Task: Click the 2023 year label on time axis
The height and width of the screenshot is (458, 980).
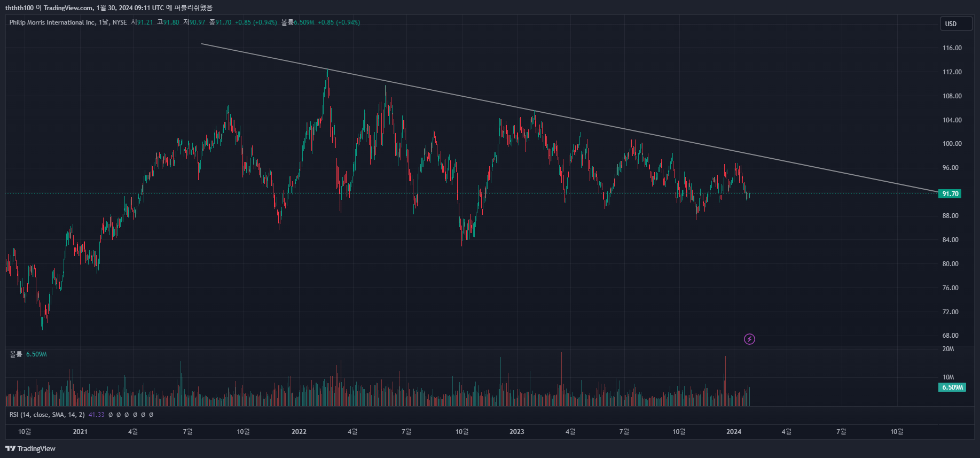Action: pos(517,432)
